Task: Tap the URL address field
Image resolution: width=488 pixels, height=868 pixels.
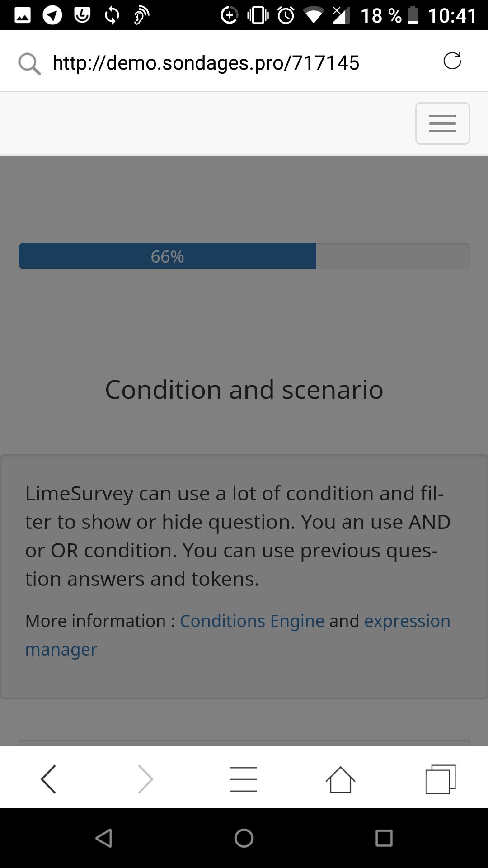Action: (x=206, y=62)
